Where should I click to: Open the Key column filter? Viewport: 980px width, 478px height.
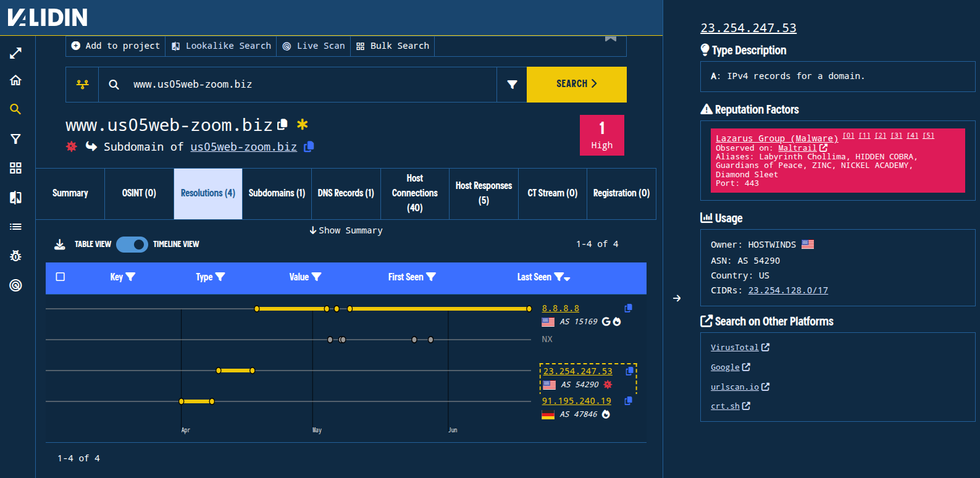coord(130,277)
